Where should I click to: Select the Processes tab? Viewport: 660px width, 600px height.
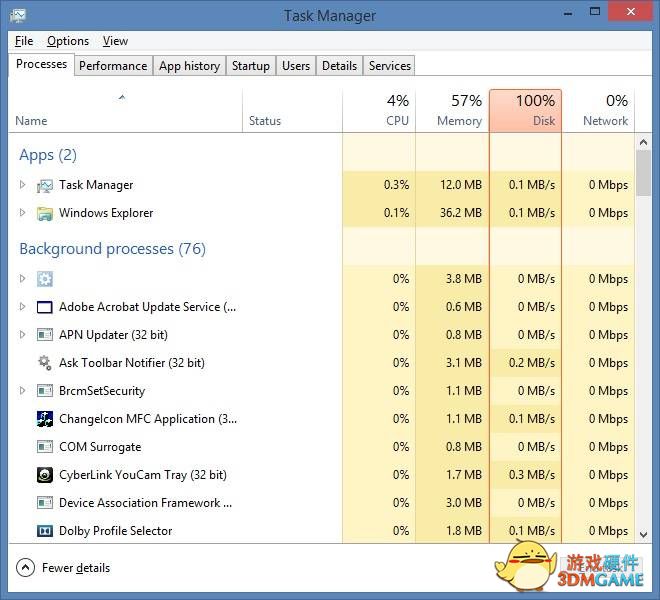tap(41, 64)
